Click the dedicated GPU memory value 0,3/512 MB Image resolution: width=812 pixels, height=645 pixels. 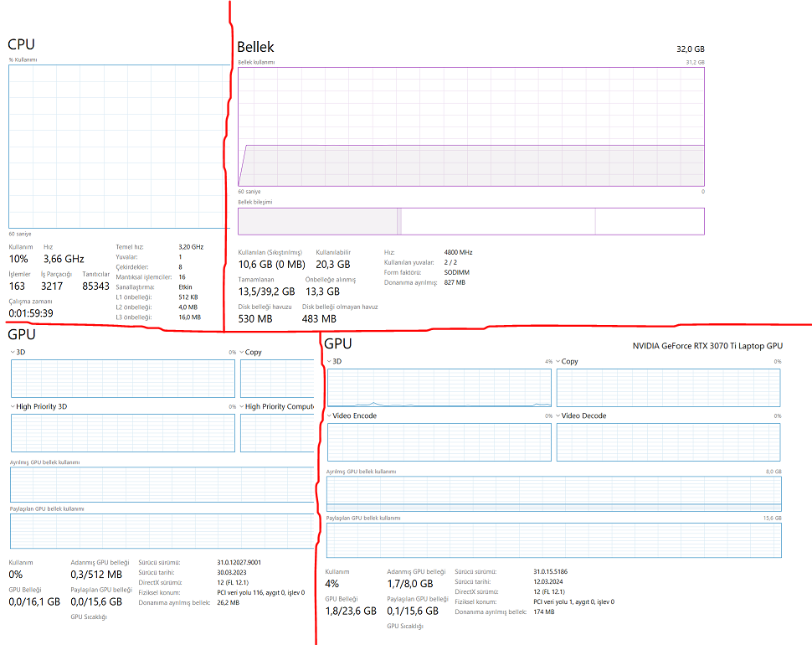(96, 575)
